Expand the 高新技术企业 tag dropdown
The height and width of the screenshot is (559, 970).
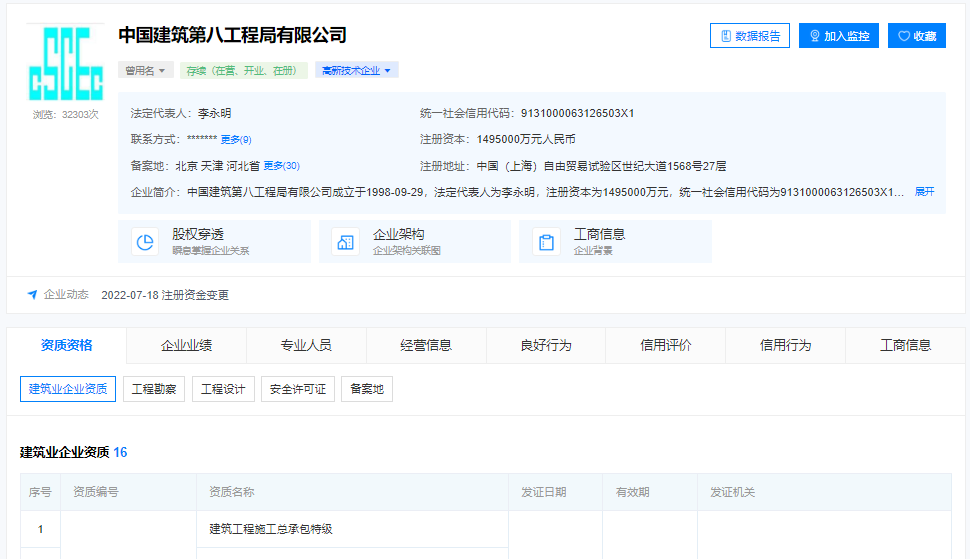click(356, 70)
